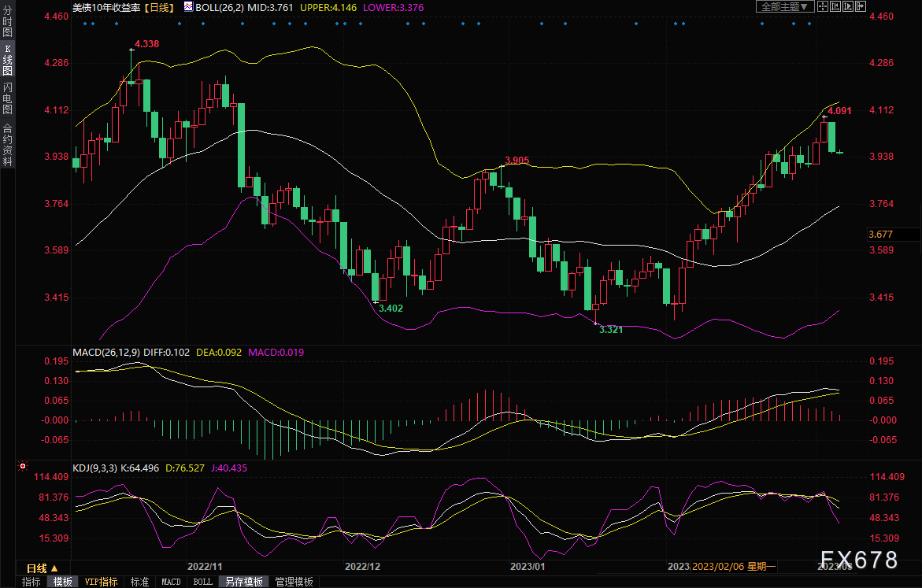This screenshot has width=922, height=588.
Task: Click the 4.091 recent high marker
Action: [x=839, y=110]
